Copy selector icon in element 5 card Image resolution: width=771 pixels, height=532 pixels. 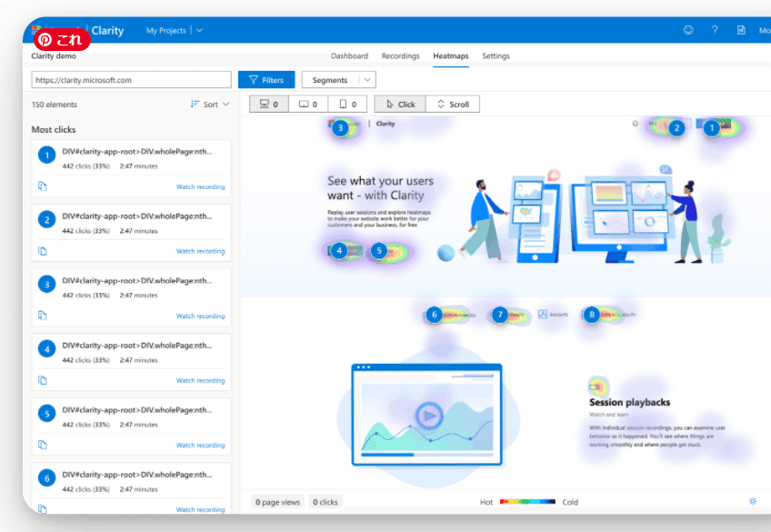pyautogui.click(x=43, y=445)
